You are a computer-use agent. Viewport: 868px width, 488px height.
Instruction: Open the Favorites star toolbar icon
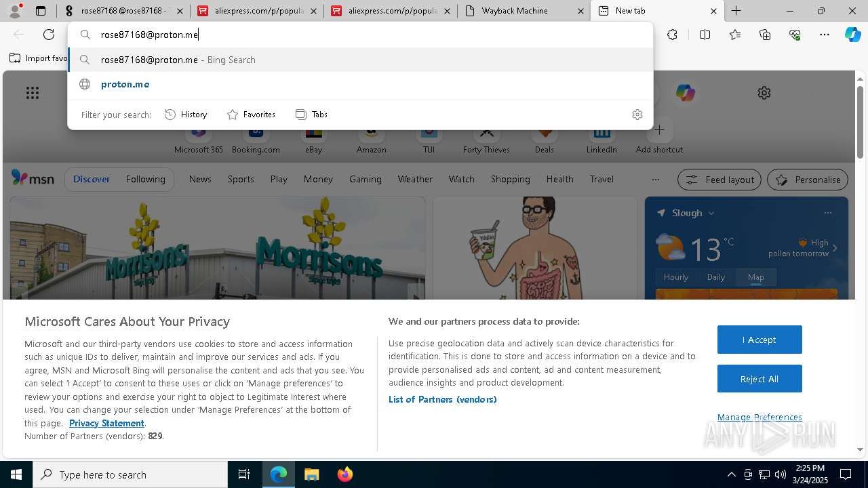pyautogui.click(x=735, y=35)
